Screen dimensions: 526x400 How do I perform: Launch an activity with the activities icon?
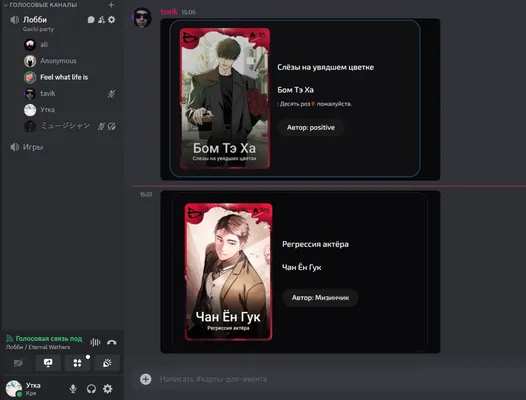click(77, 363)
